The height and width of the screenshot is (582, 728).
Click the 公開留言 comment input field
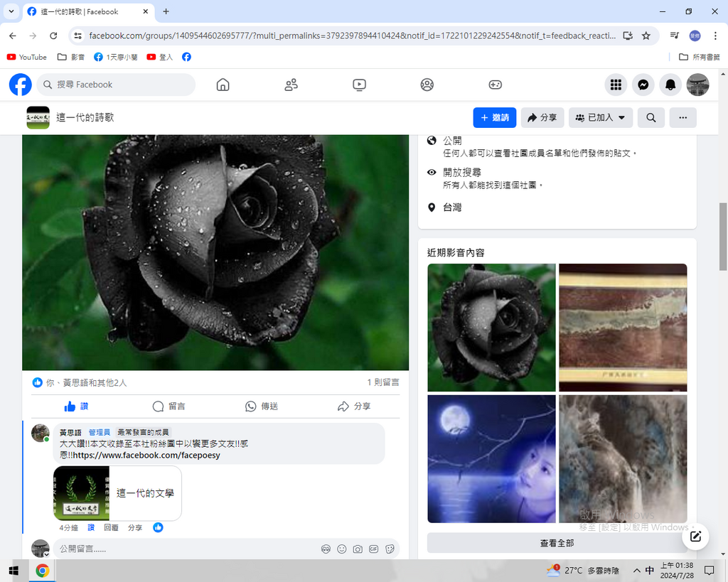[185, 549]
